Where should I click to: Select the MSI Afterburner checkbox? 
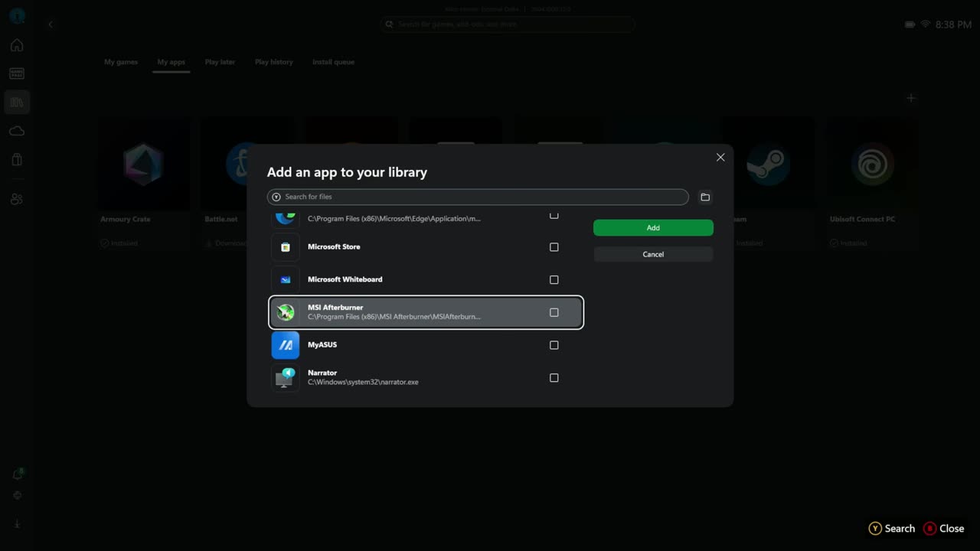coord(554,312)
